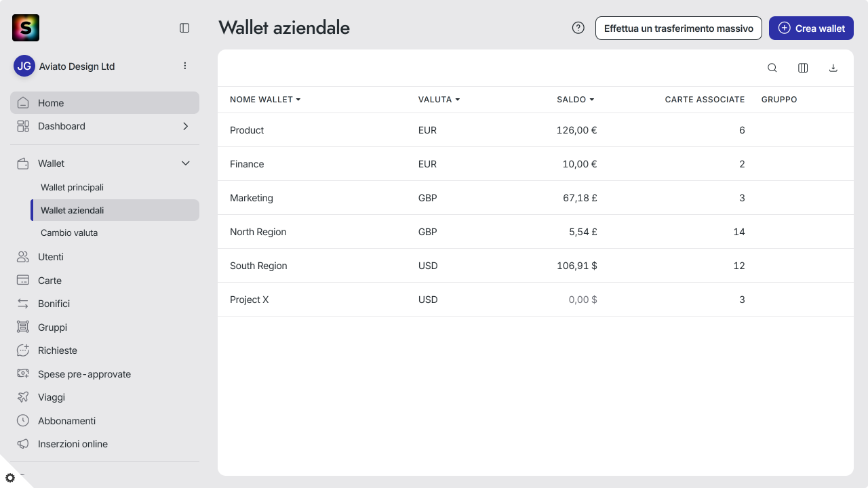Collapse the Wallet section chevron
Image resolution: width=868 pixels, height=488 pixels.
tap(186, 163)
